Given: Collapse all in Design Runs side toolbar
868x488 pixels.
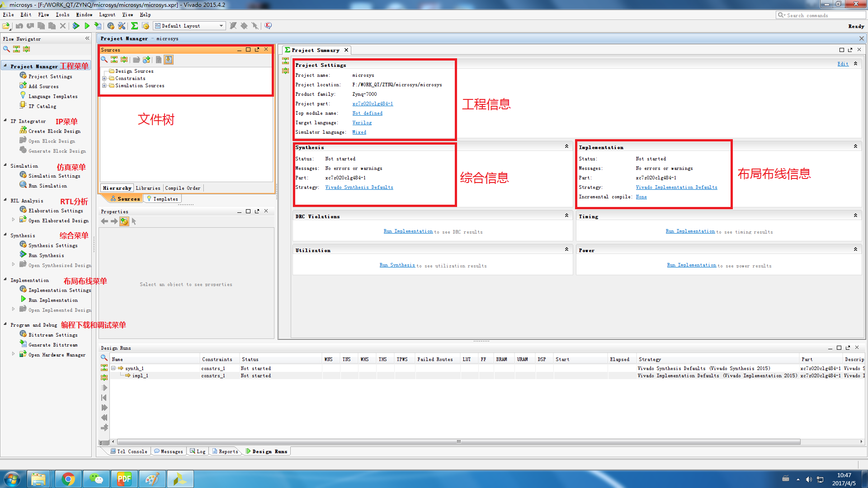Looking at the screenshot, I should [x=104, y=368].
